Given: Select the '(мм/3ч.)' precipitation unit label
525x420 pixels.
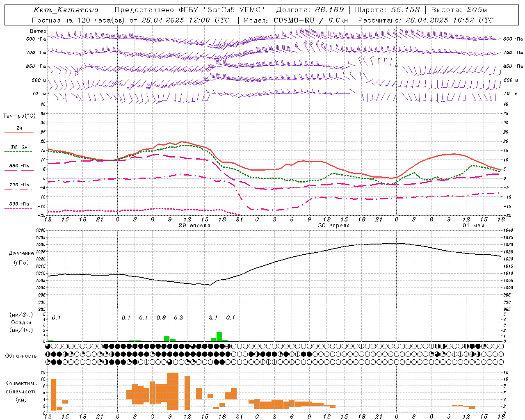Looking at the screenshot, I should 21,315.
